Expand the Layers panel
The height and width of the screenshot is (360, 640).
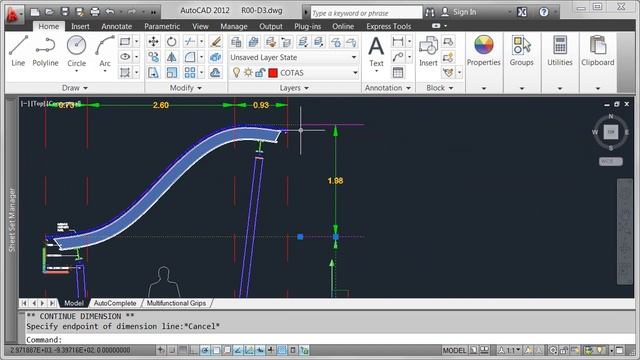294,88
